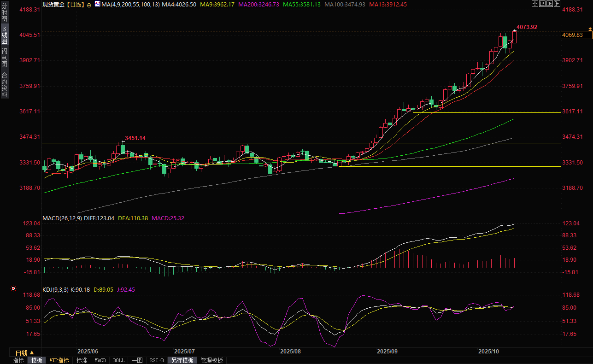This screenshot has width=593, height=364.
Task: Select the BOLL indicator template
Action: (x=118, y=360)
